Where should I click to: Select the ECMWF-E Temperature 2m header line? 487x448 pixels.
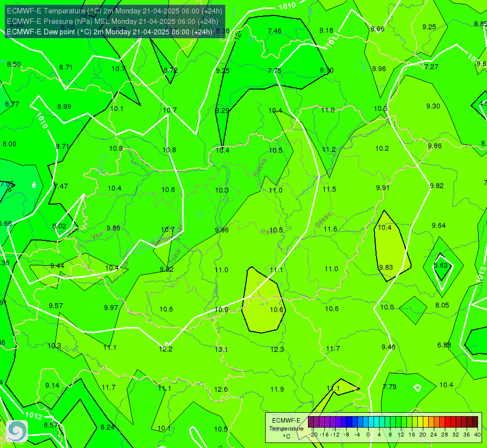pos(114,11)
